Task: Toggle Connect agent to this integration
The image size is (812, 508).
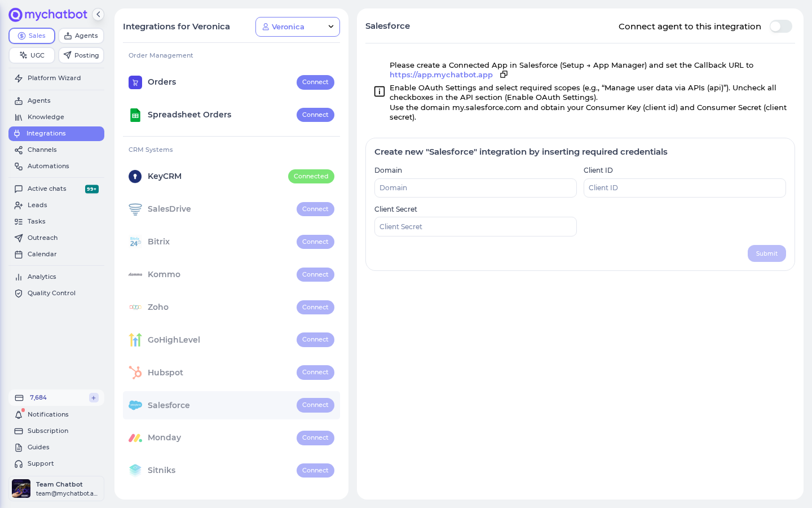Action: point(781,27)
